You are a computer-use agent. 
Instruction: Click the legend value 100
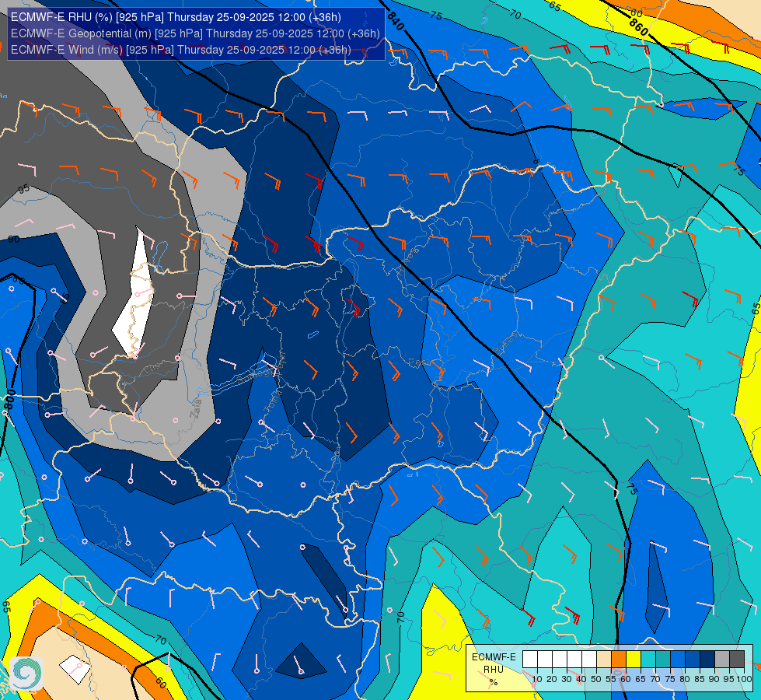pos(744,679)
